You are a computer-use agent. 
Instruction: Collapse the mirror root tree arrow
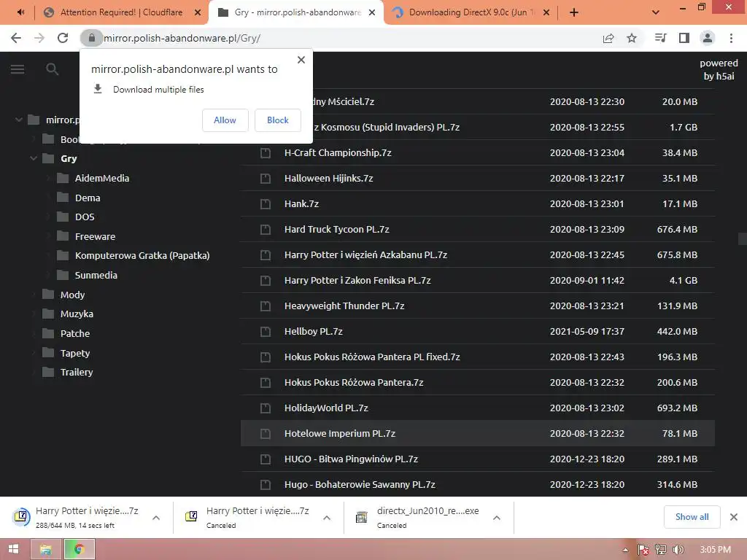tap(18, 120)
